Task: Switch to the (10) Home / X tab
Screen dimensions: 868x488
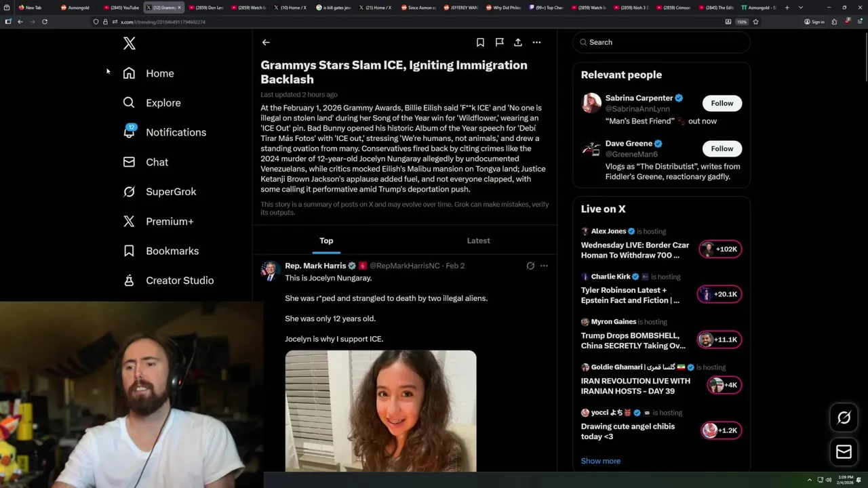Action: (292, 7)
